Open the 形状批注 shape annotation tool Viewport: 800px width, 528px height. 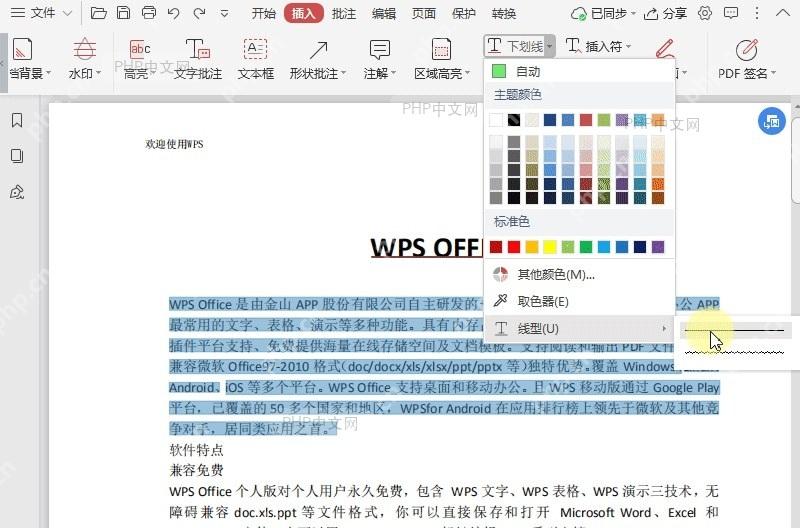click(317, 59)
